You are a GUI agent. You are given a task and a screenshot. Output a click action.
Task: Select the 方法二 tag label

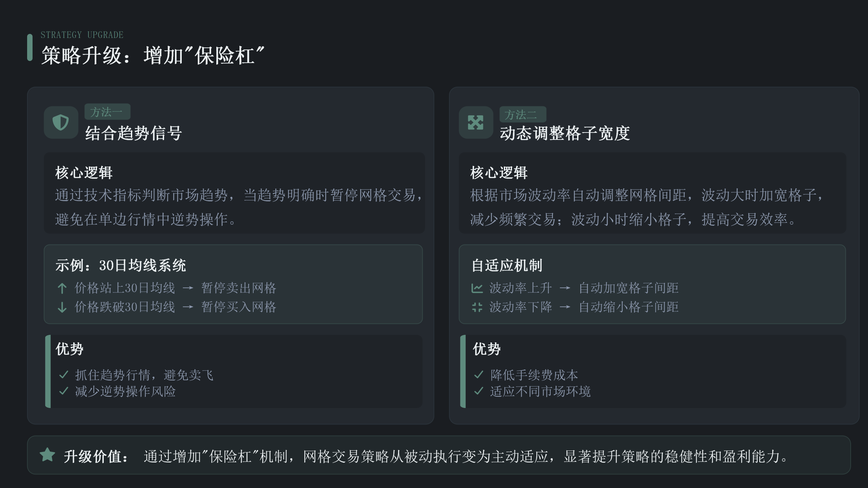522,115
